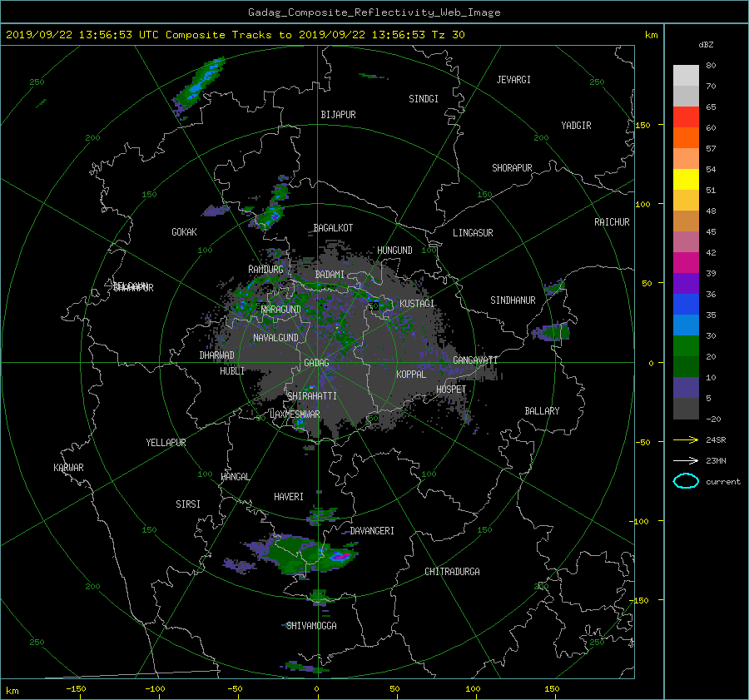Click the NARAGUND city label
The height and width of the screenshot is (700, 749).
(x=281, y=310)
